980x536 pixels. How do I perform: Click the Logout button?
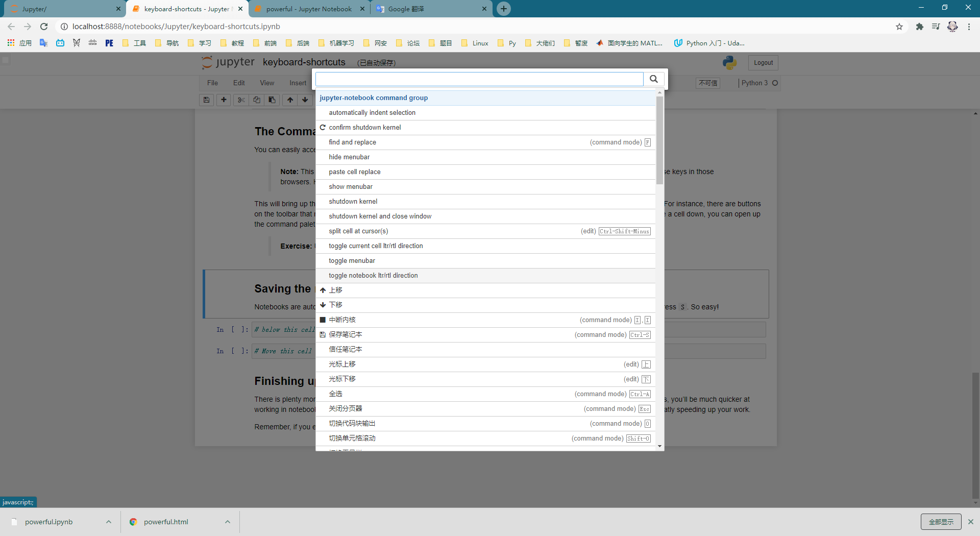point(763,63)
